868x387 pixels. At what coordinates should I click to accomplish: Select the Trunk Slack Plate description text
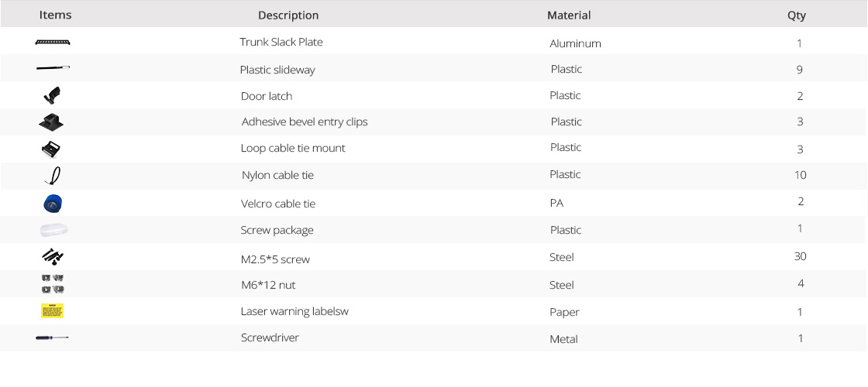[x=281, y=42]
